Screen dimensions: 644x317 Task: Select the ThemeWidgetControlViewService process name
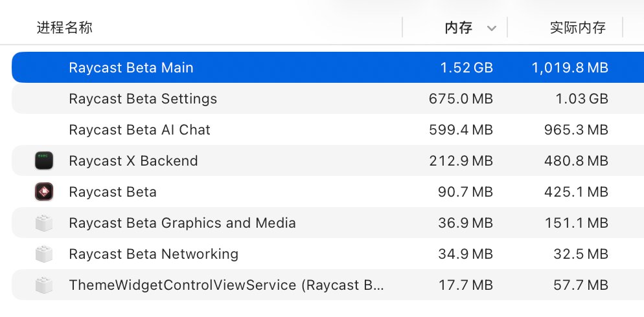point(227,285)
